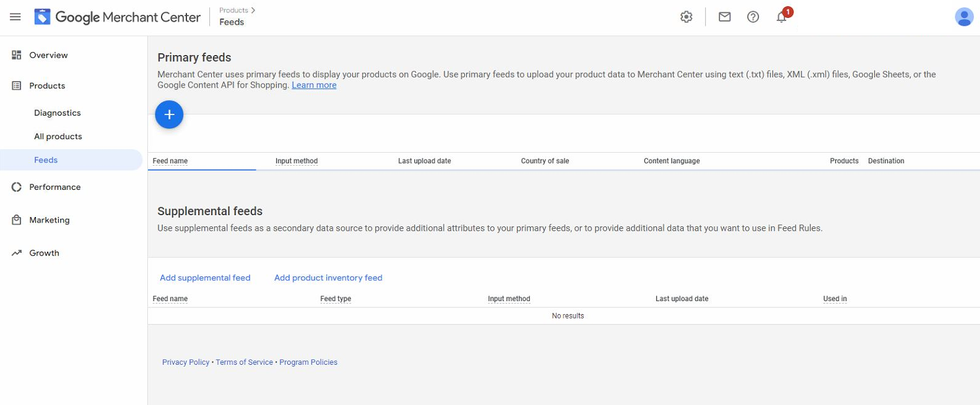980x405 pixels.
Task: Click the primary feeds Last upload date header
Action: 425,161
